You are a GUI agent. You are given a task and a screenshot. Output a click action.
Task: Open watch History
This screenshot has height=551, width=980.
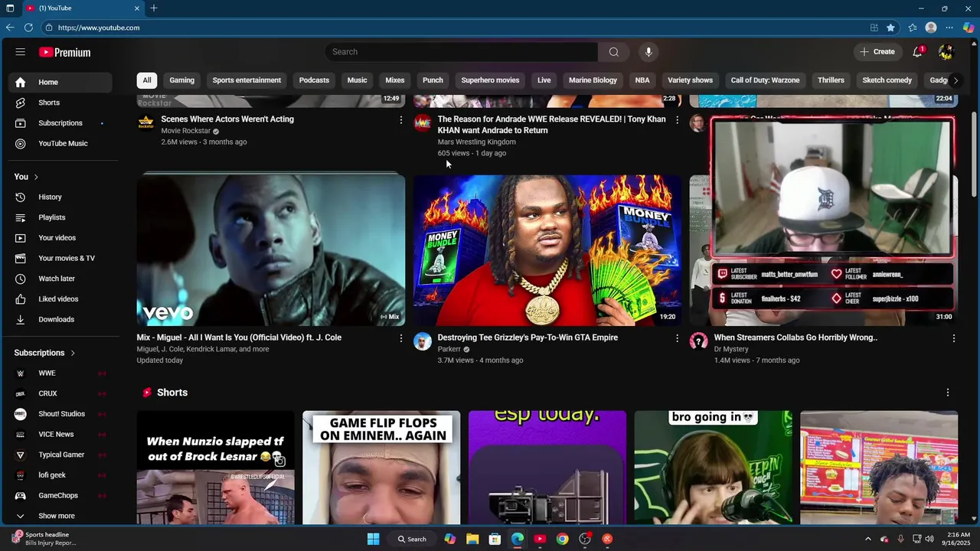60,197
